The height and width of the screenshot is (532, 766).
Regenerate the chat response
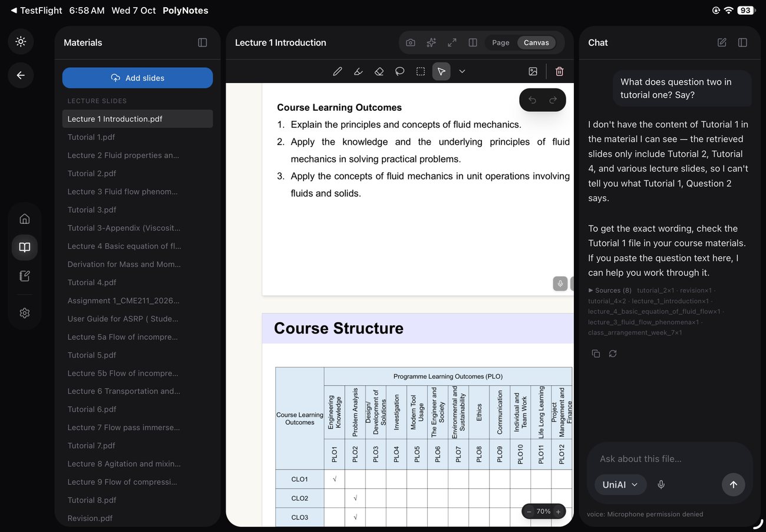pyautogui.click(x=613, y=353)
